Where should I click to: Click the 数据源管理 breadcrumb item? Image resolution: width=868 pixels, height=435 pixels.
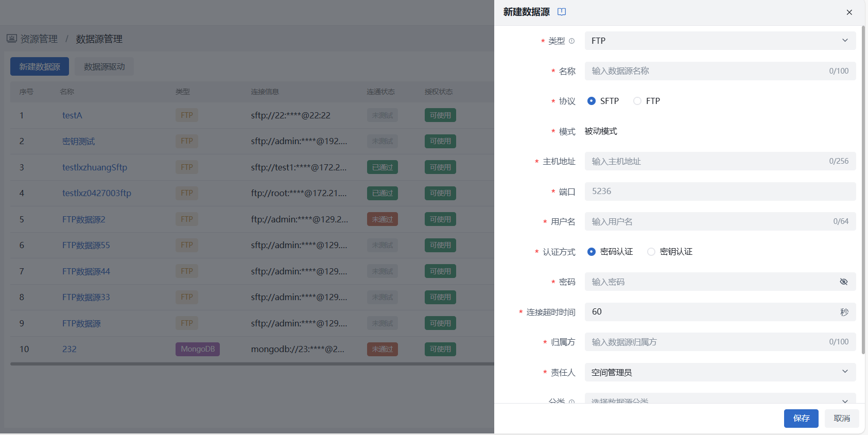(x=99, y=39)
